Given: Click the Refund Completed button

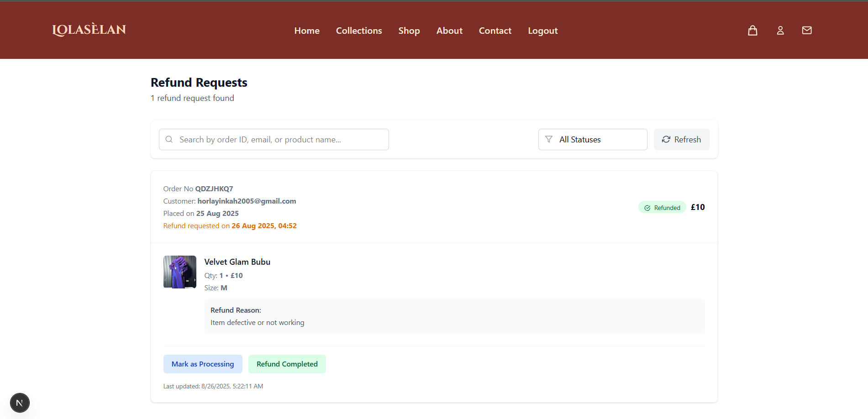Looking at the screenshot, I should 287,364.
